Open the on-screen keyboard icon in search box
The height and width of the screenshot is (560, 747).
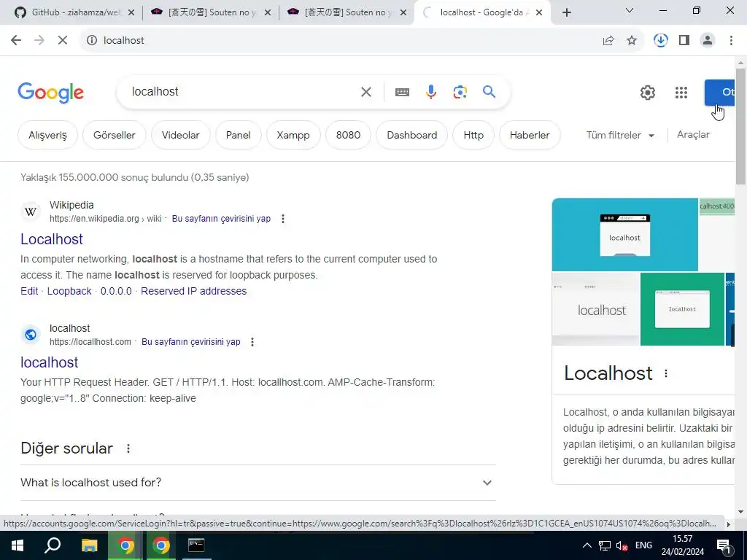pyautogui.click(x=402, y=92)
